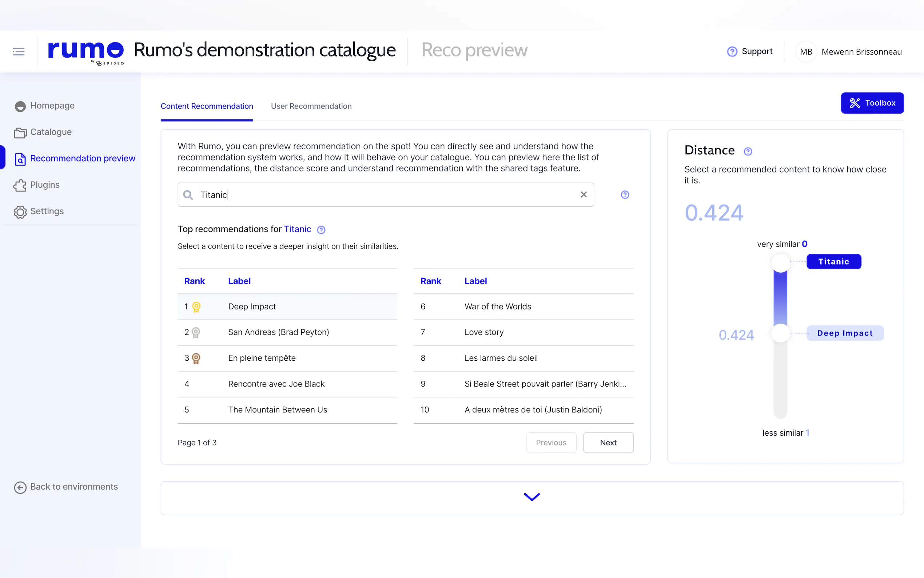Open the Homepage sidebar item
This screenshot has width=924, height=578.
(x=52, y=106)
